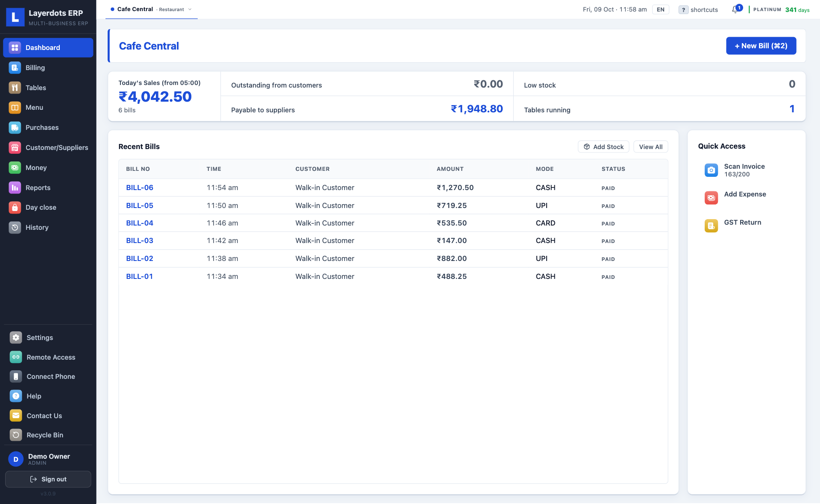Expand the Cafe Central business dropdown
The width and height of the screenshot is (820, 504).
[152, 9]
